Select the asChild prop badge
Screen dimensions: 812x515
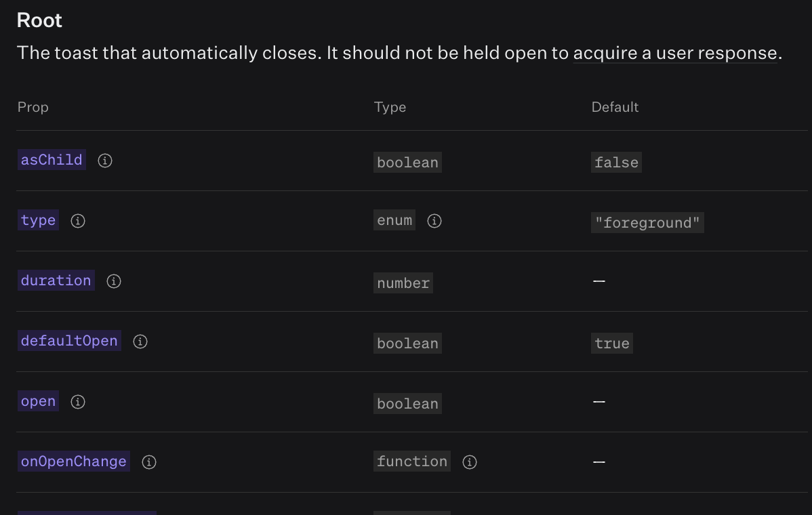tap(51, 160)
